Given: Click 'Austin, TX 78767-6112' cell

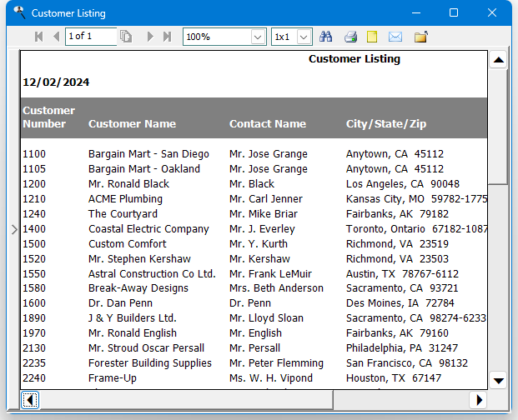Looking at the screenshot, I should 402,274.
